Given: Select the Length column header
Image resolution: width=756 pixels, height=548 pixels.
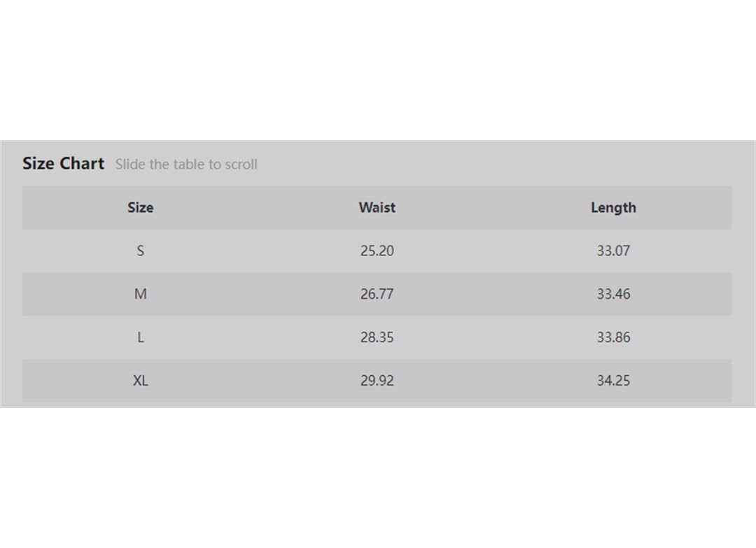Looking at the screenshot, I should coord(613,208).
